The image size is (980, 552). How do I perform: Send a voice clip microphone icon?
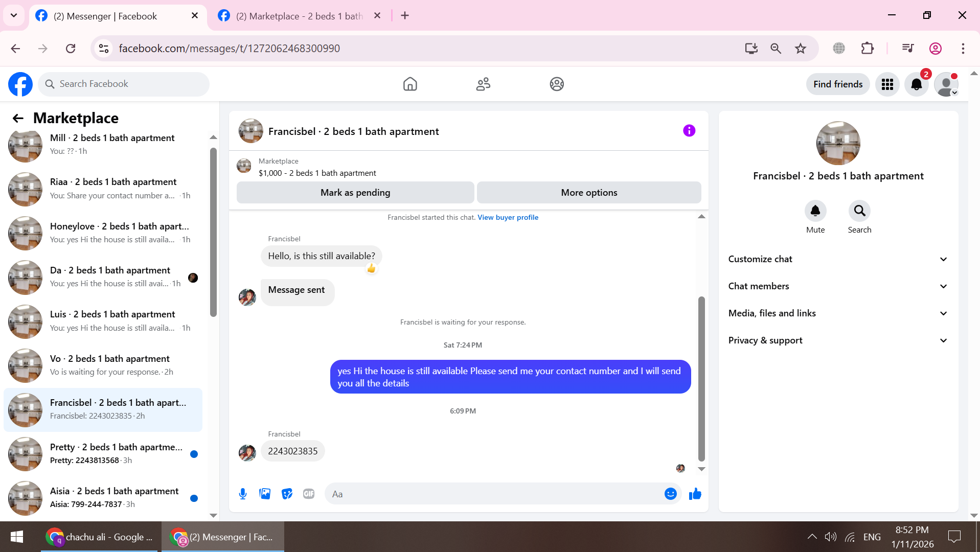pos(243,494)
